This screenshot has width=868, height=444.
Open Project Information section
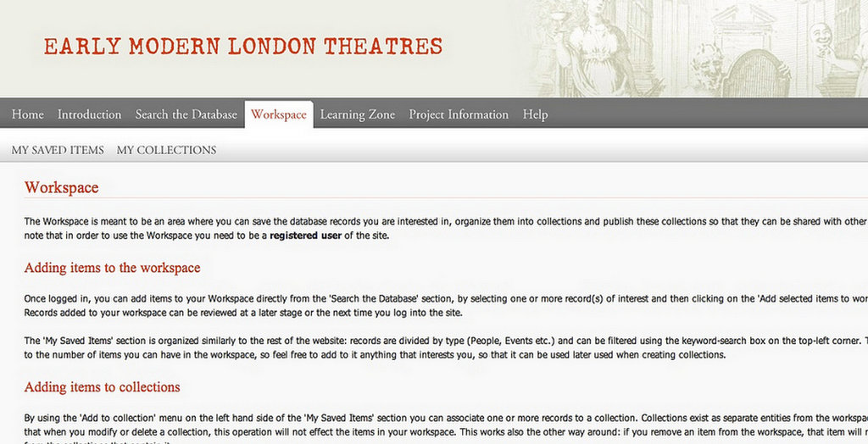coord(459,114)
